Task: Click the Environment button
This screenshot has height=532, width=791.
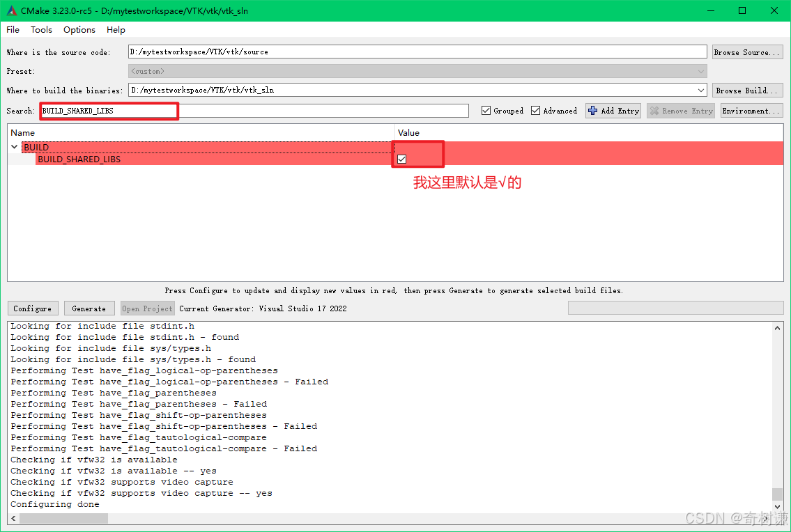Action: point(752,111)
